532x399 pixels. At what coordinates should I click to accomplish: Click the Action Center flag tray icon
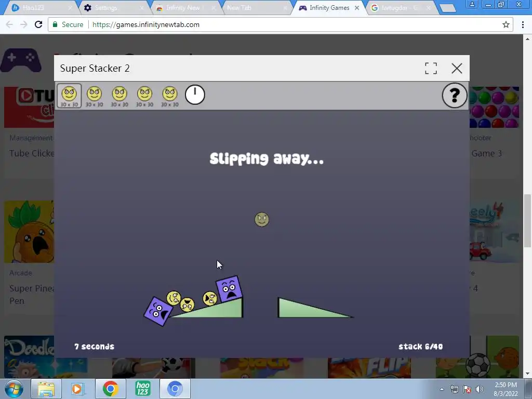coord(467,389)
